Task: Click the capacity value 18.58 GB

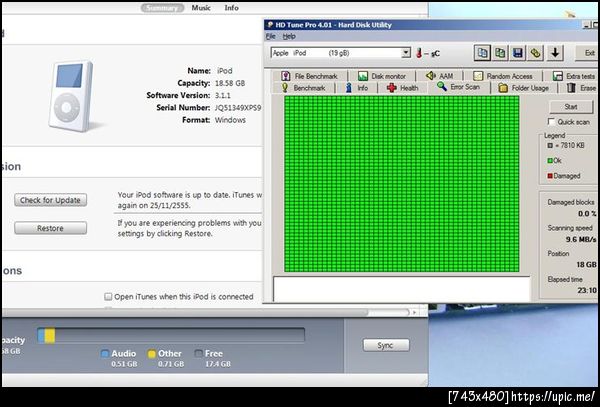Action: (x=230, y=83)
